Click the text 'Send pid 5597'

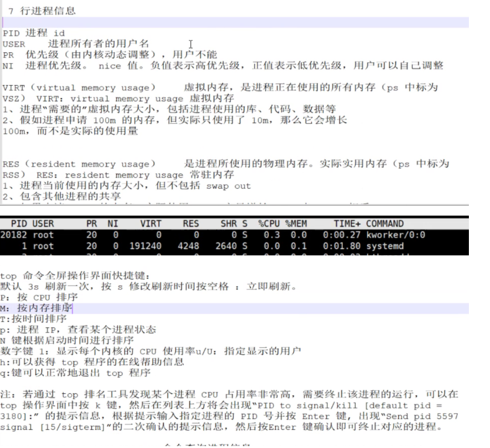[422, 416]
